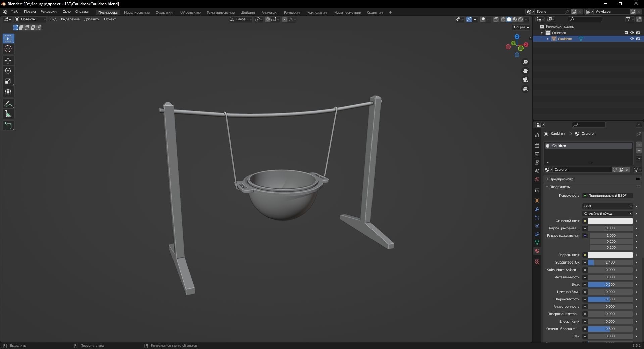Pin the properties editor context
The image size is (644, 349).
(x=639, y=133)
